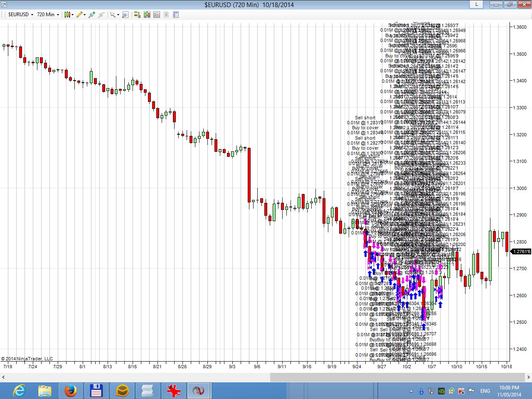Switch to NinjaTrader taskbar button
This screenshot has width=532, height=399.
click(x=199, y=391)
